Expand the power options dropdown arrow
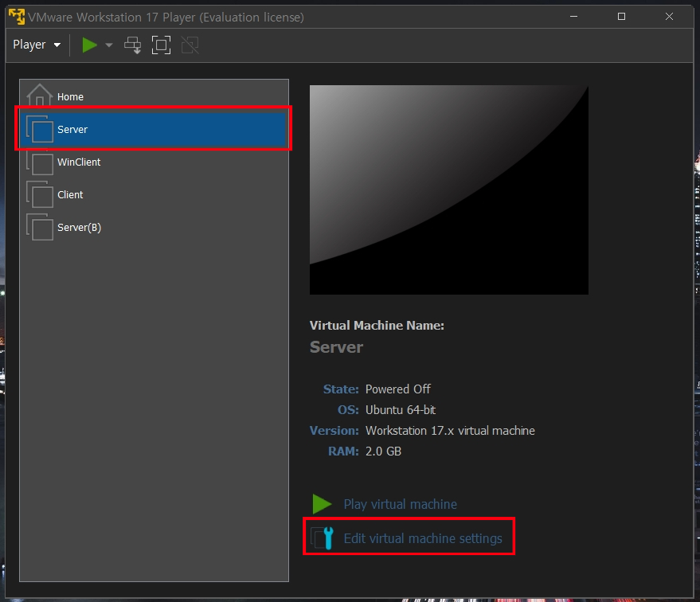 [108, 45]
